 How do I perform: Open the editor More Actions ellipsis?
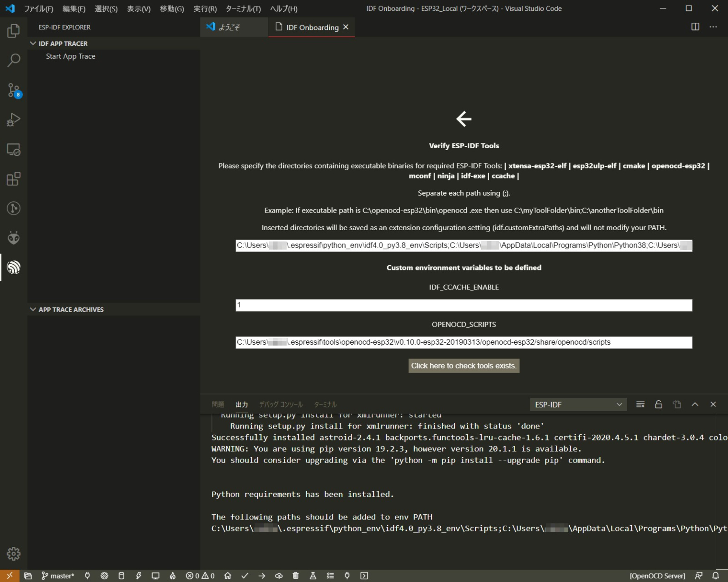[713, 27]
